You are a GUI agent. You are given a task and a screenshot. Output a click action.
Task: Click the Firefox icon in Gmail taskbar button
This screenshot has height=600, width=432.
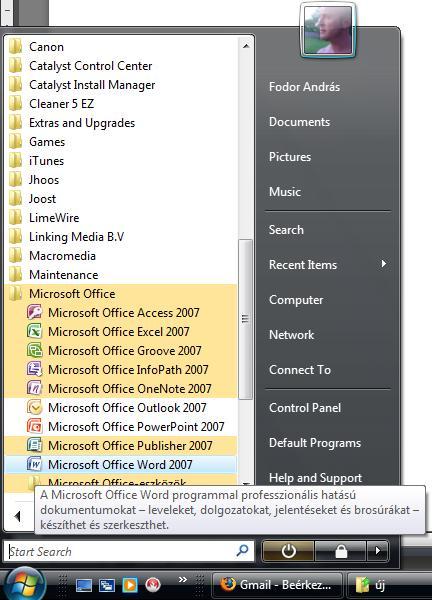(x=228, y=584)
